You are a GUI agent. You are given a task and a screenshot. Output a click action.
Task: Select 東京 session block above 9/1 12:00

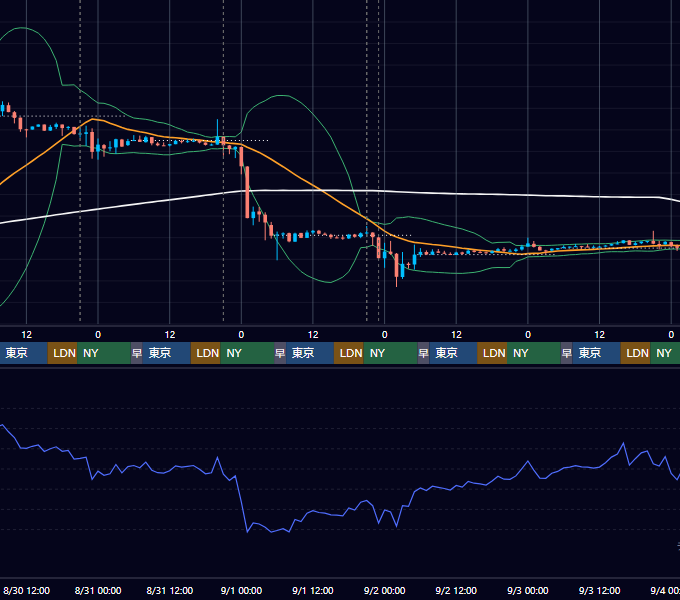click(x=310, y=353)
